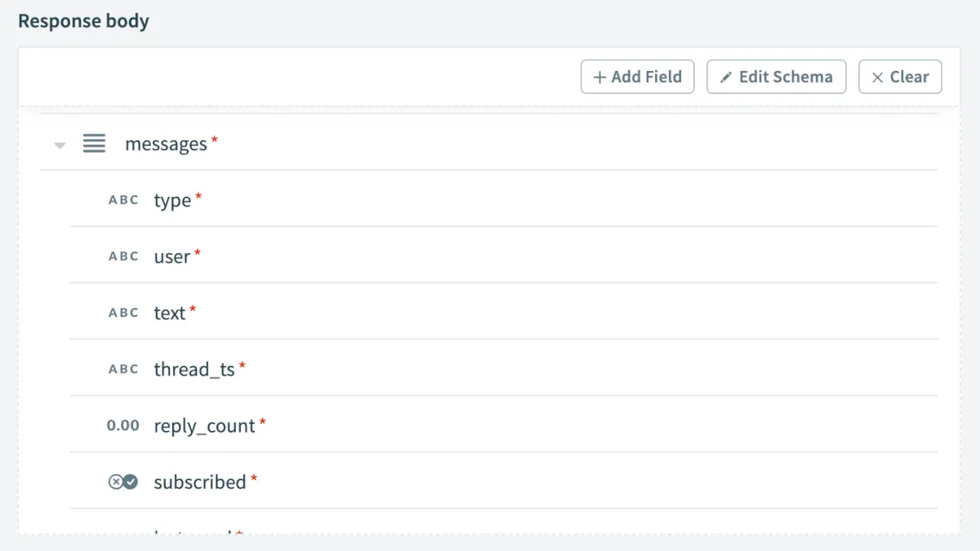Screen dimensions: 980x551
Task: Select the thread_ts field name
Action: coord(194,369)
